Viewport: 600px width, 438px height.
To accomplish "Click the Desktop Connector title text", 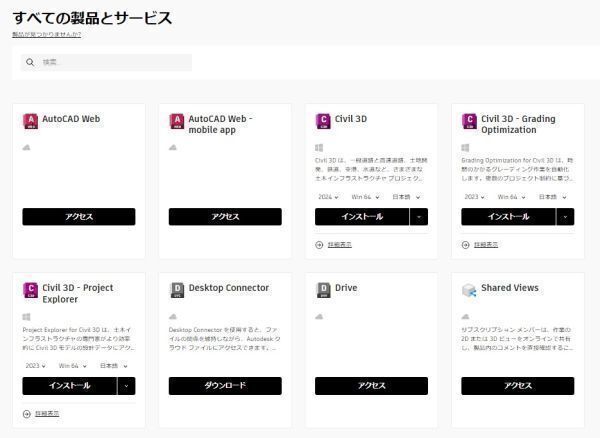I will (x=229, y=288).
